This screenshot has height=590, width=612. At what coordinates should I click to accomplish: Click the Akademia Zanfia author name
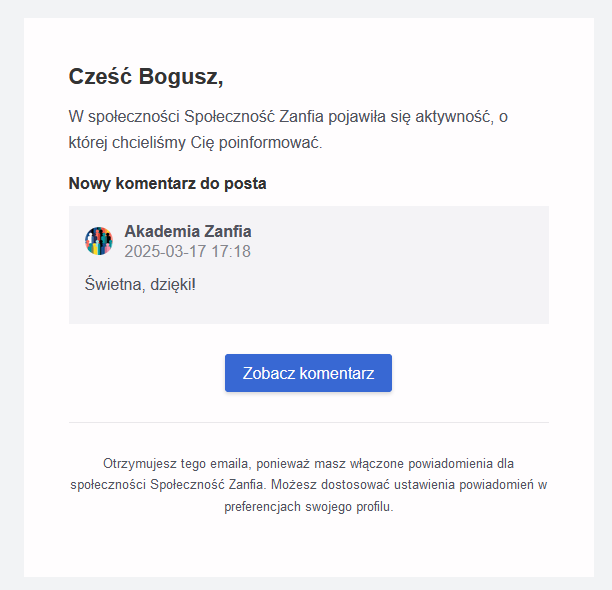pyautogui.click(x=188, y=232)
